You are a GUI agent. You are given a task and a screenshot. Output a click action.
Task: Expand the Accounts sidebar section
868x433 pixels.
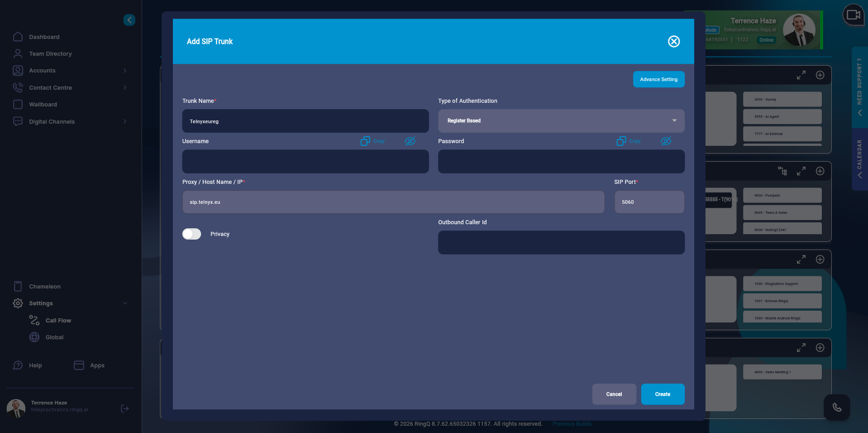(x=124, y=70)
